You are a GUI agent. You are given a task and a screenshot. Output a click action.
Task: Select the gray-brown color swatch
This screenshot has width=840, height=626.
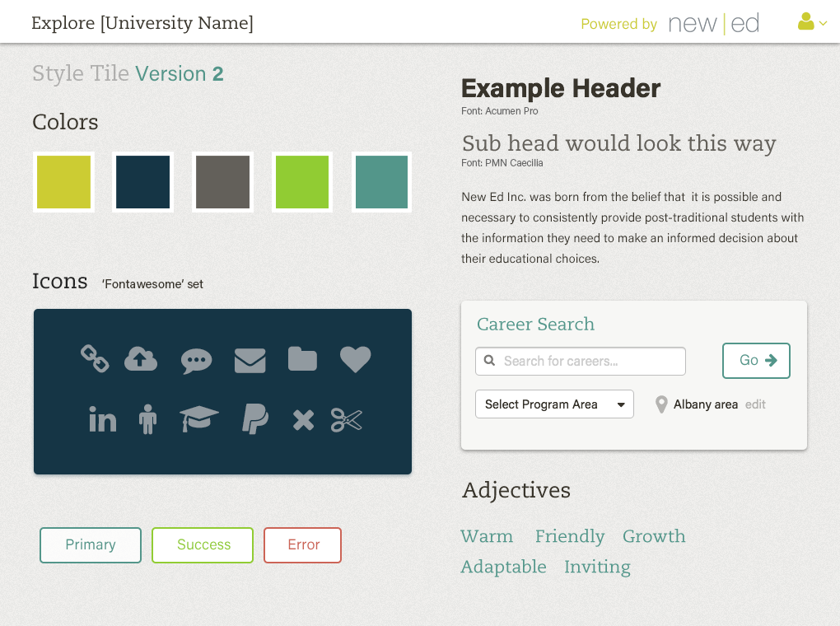(223, 182)
